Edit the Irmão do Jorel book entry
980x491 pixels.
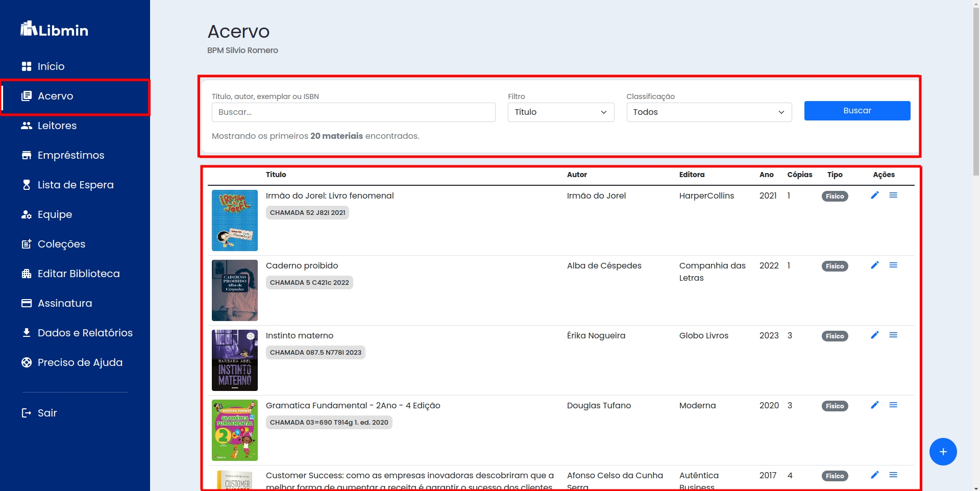874,195
